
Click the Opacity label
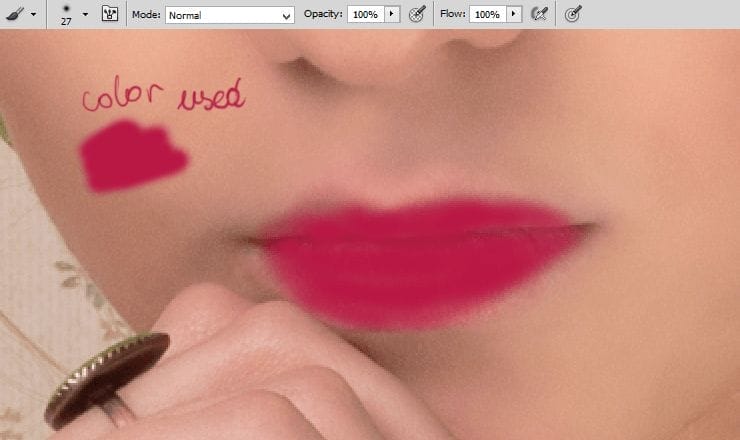[x=323, y=15]
